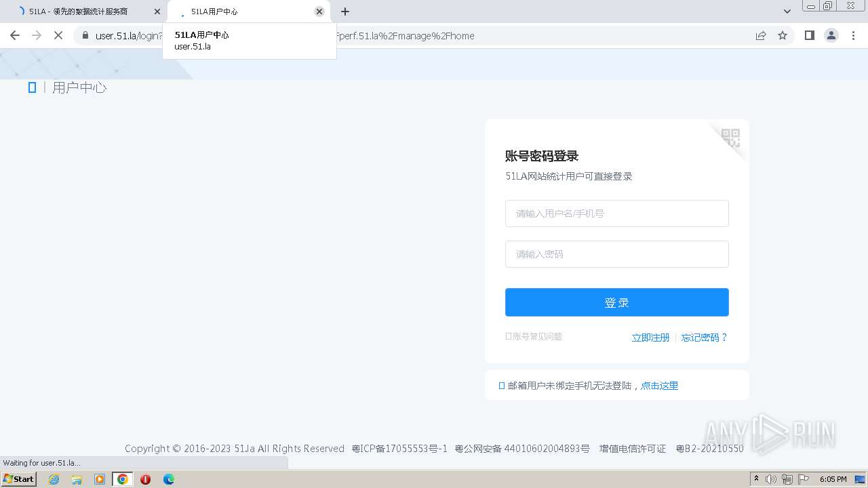Open the Chrome profile menu
The width and height of the screenshot is (868, 488).
831,35
